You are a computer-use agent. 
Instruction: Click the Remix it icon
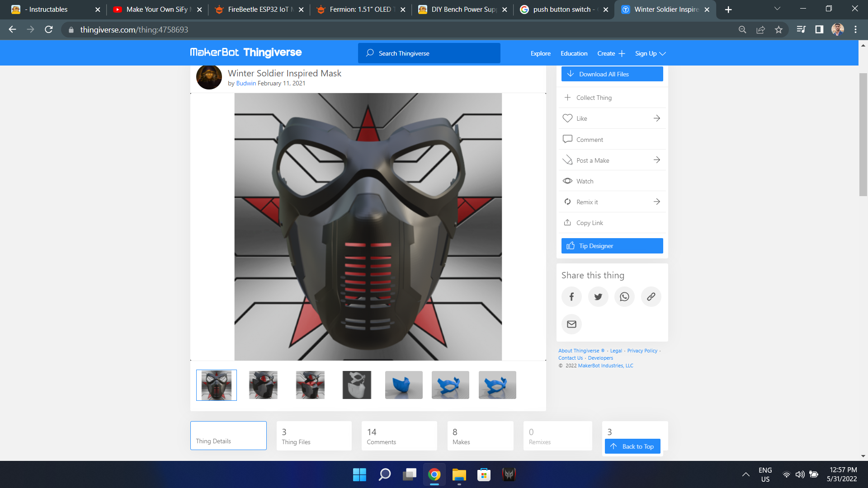tap(567, 202)
